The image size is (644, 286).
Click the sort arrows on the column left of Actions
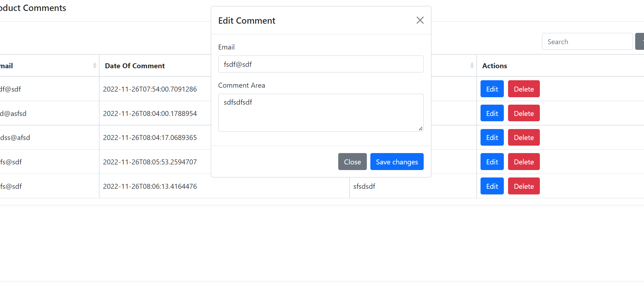click(x=472, y=65)
